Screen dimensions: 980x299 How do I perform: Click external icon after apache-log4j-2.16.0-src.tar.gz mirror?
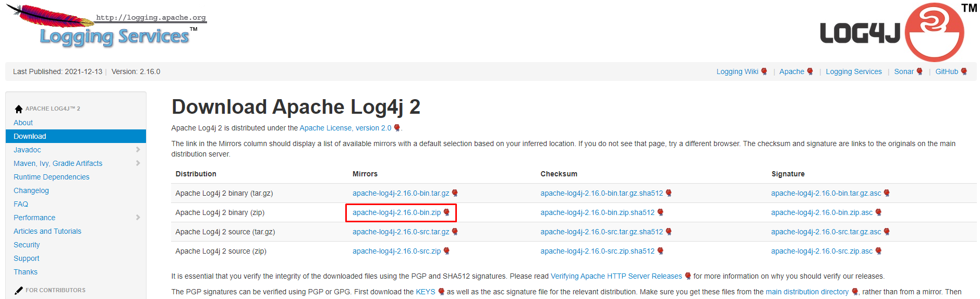455,232
